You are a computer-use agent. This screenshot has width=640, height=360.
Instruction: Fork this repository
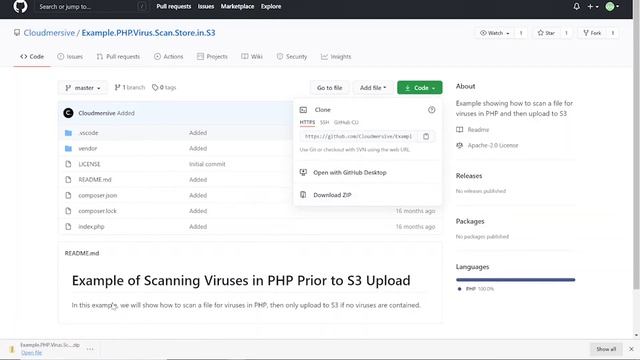[592, 33]
